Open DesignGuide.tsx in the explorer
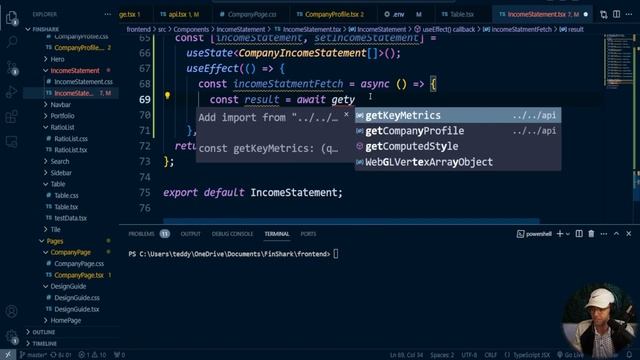This screenshot has height=360, width=640. pos(76,309)
